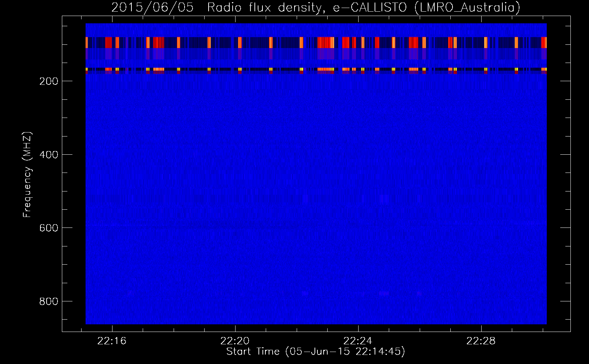589x364 pixels.
Task: Click the 200 frequency axis label
Action: pos(48,81)
